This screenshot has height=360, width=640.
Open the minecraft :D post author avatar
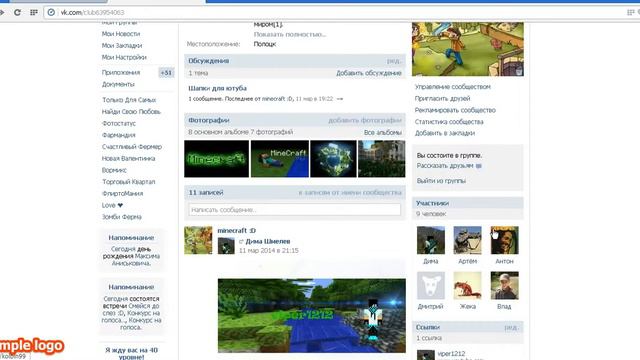(198, 240)
